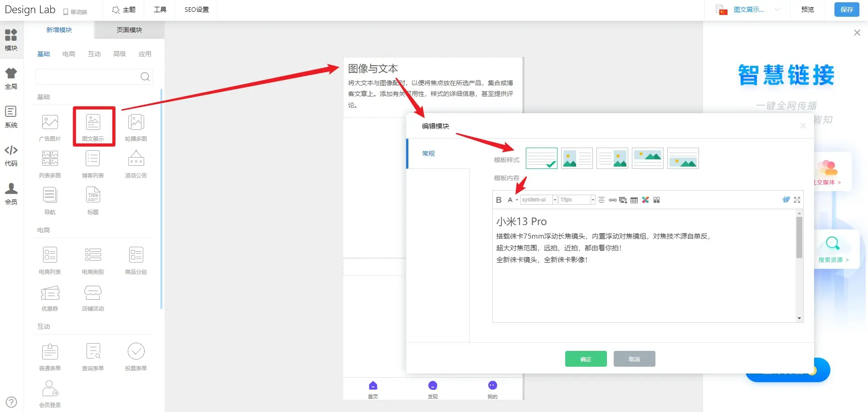Click the editor's vertical scrollbar
The width and height of the screenshot is (868, 412).
pos(799,238)
